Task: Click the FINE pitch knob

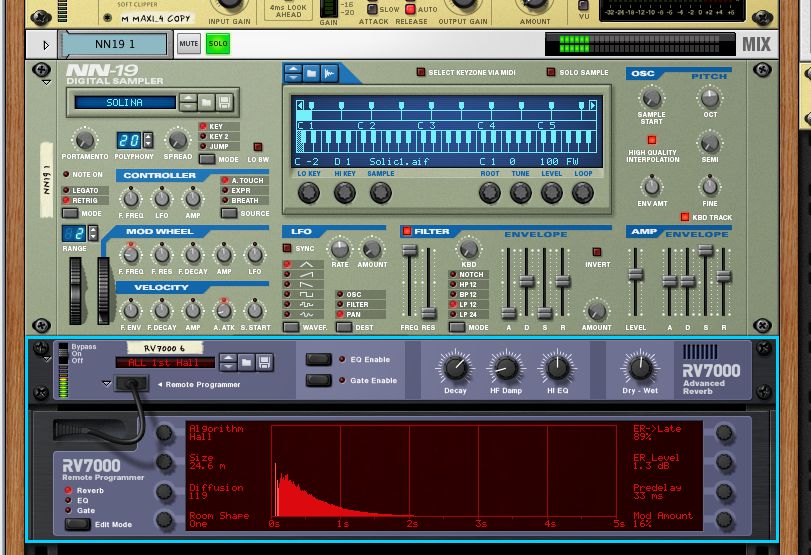Action: click(x=710, y=186)
